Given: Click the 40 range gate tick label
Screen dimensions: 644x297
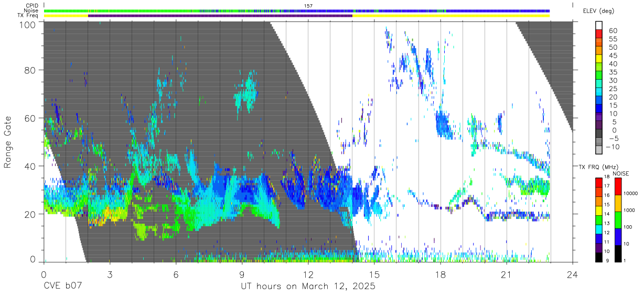Looking at the screenshot, I should click(30, 166).
